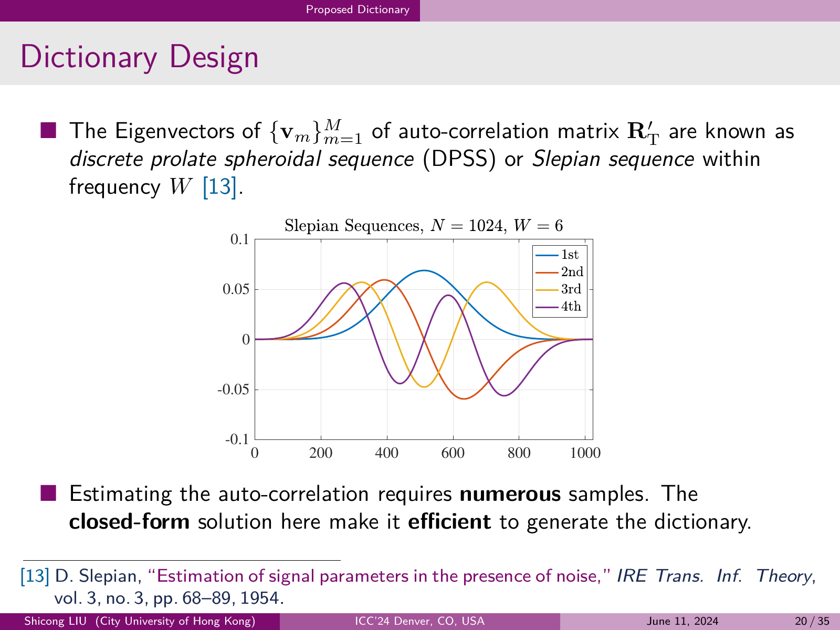840x630 pixels.
Task: Click the '3rd' legend entry in plot
Action: 559,289
